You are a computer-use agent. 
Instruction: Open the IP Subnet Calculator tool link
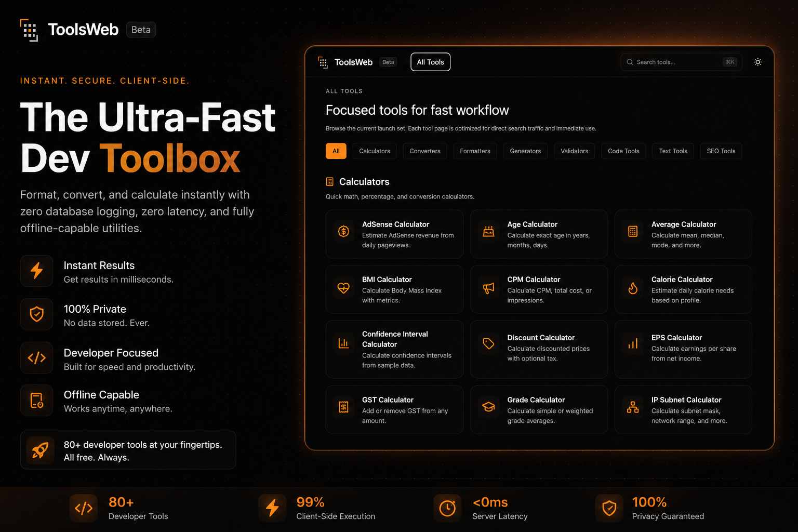click(684, 409)
